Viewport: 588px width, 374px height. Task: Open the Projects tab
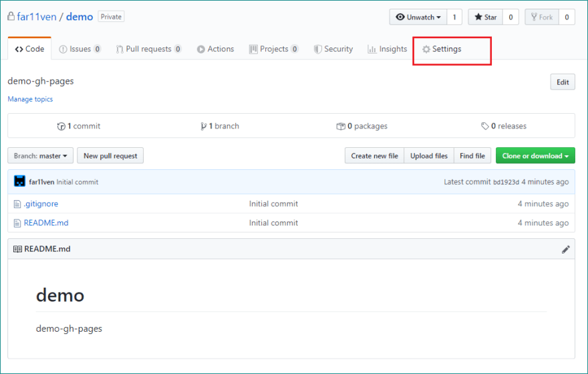tap(274, 49)
